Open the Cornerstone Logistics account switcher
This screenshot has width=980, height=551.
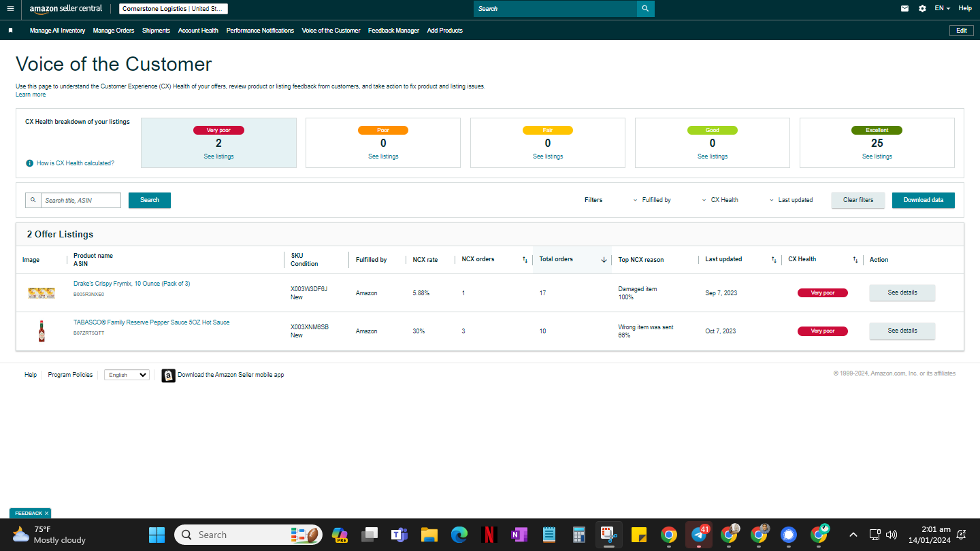tap(174, 9)
